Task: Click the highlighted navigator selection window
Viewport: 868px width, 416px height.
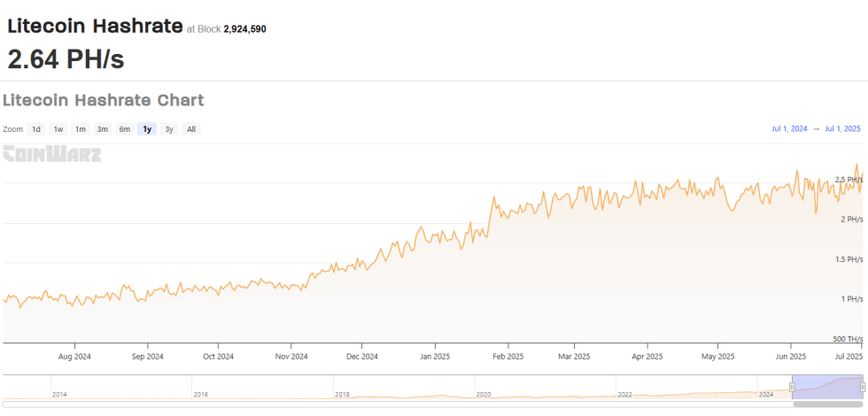Action: (x=827, y=385)
